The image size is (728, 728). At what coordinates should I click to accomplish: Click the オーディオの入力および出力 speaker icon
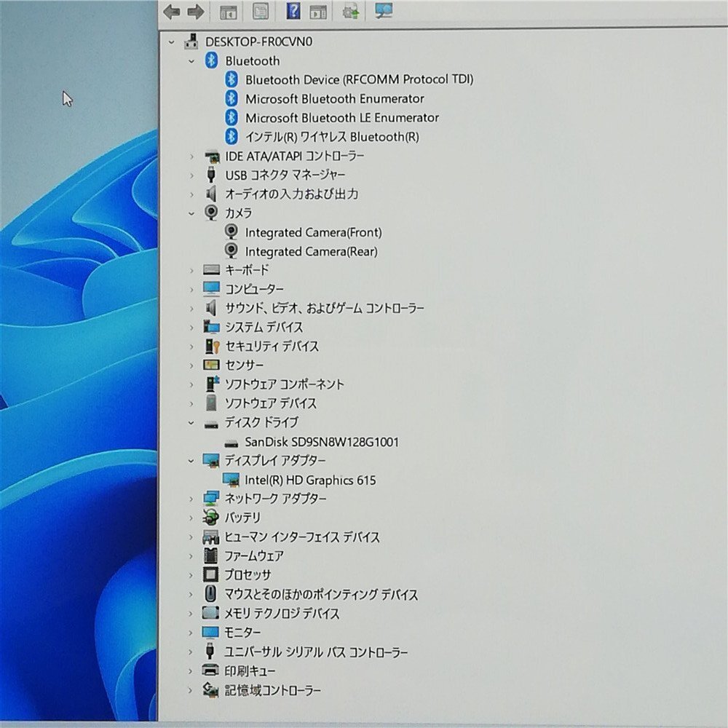pyautogui.click(x=211, y=194)
